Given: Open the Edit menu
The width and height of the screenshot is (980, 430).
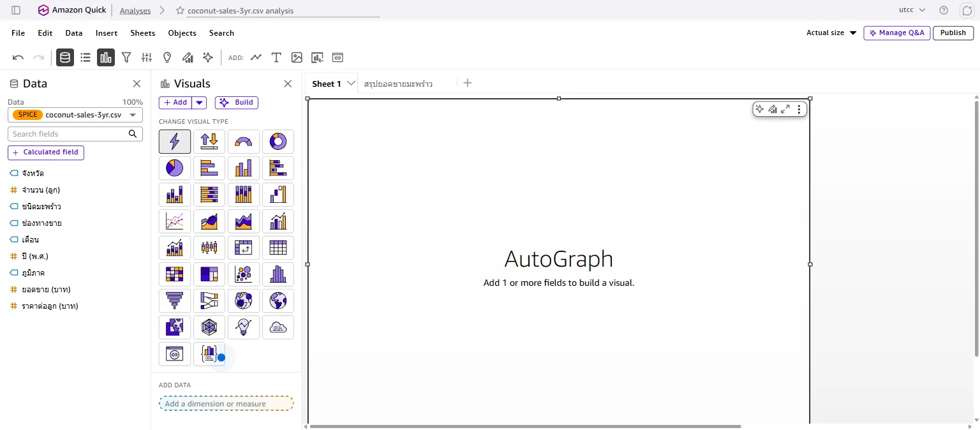Looking at the screenshot, I should point(45,33).
